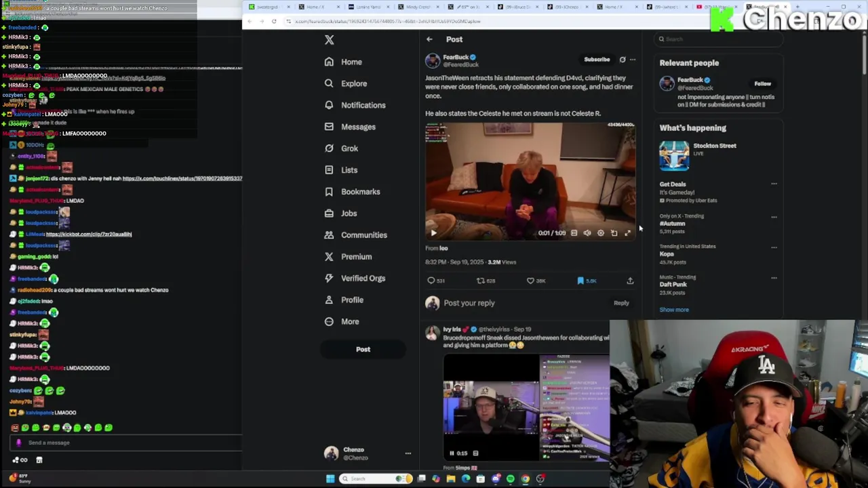Viewport: 868px width, 488px height.
Task: Click the Reply button
Action: tap(621, 304)
